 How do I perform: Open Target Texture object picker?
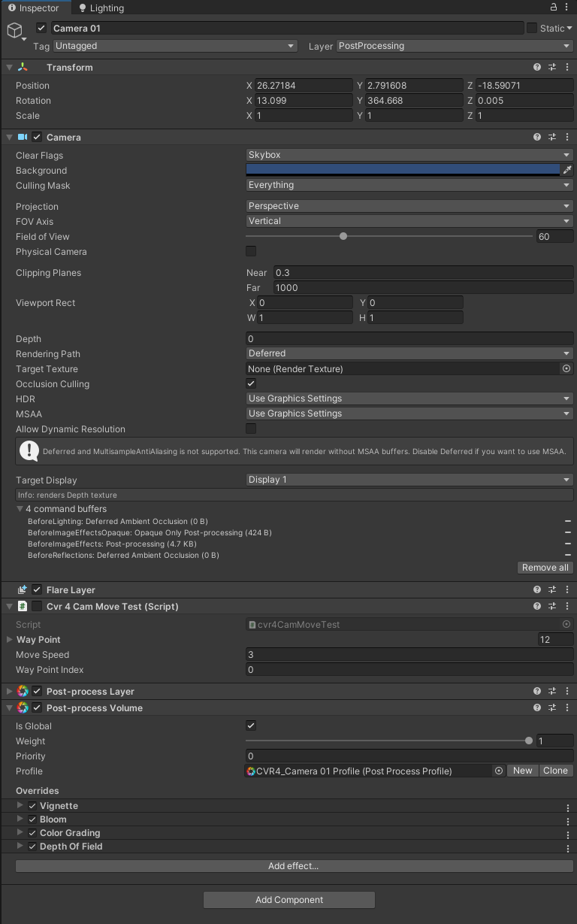point(566,368)
